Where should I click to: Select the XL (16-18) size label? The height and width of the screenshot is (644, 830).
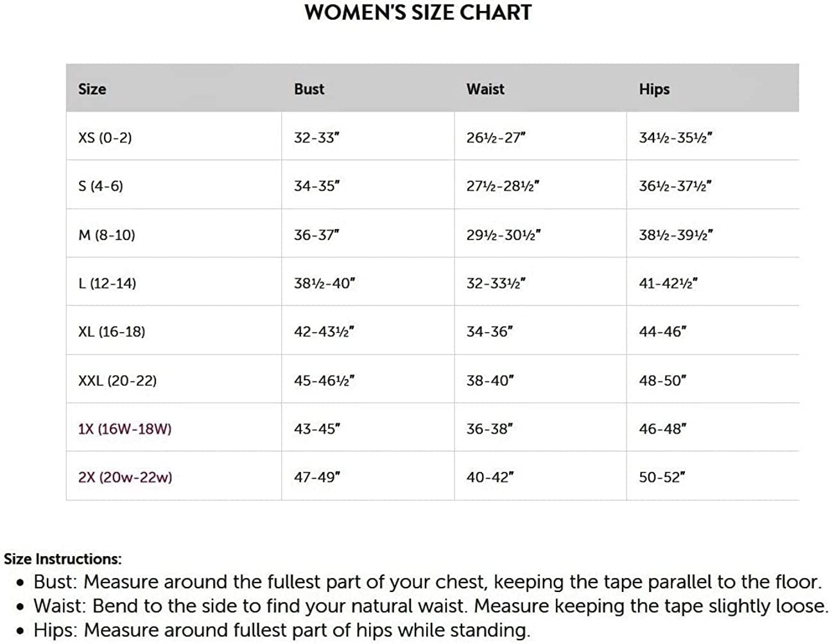[x=112, y=332]
